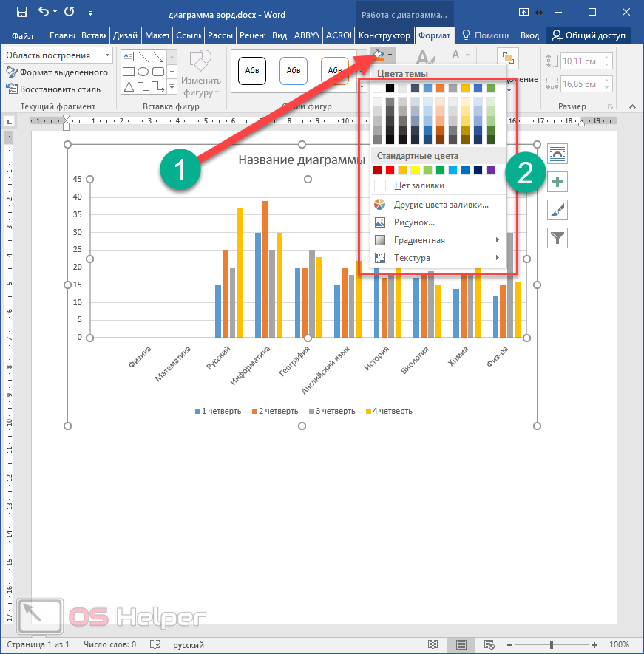Viewport: 644px width, 654px height.
Task: Switch to Read Mode view in status bar
Action: click(433, 644)
